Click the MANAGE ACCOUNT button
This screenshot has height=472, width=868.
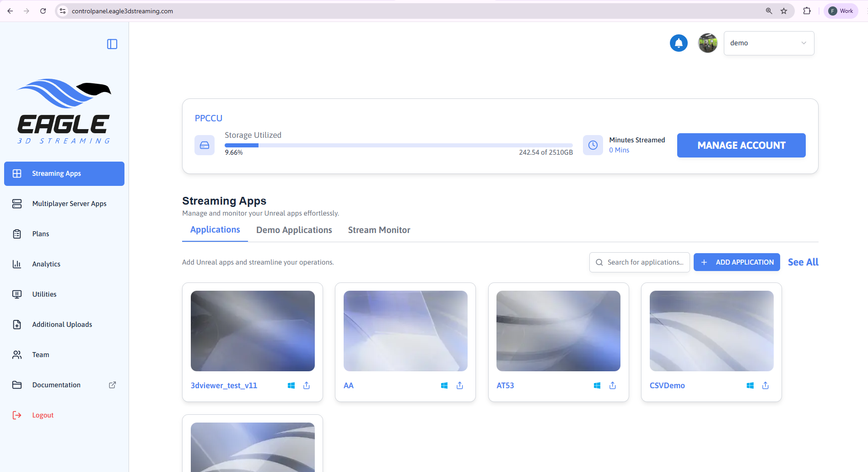point(741,145)
